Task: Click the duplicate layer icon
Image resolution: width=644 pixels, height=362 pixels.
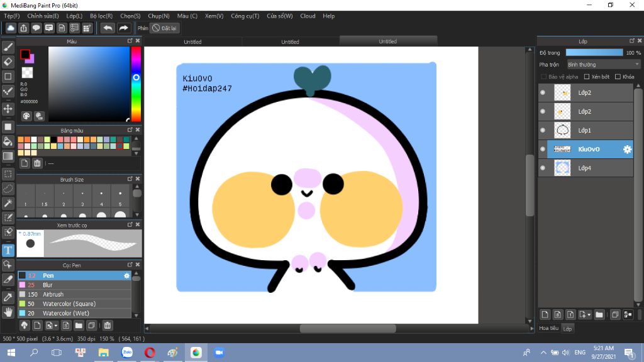Action: coord(615,315)
